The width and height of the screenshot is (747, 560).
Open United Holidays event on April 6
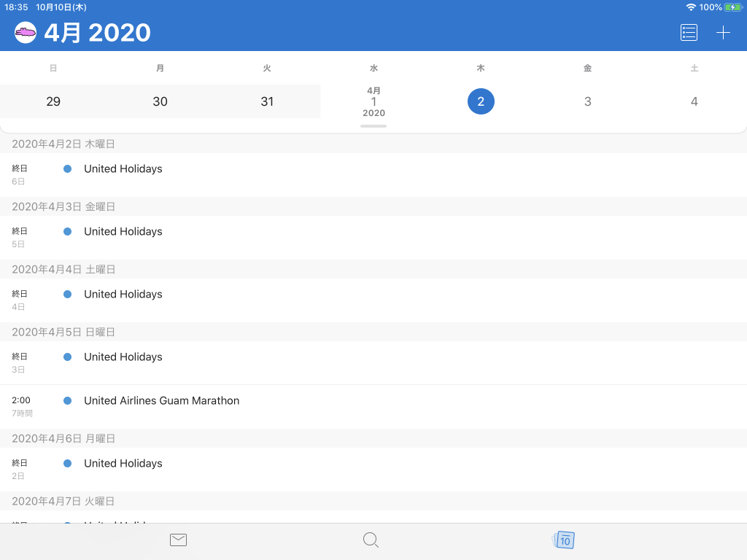[x=373, y=470]
